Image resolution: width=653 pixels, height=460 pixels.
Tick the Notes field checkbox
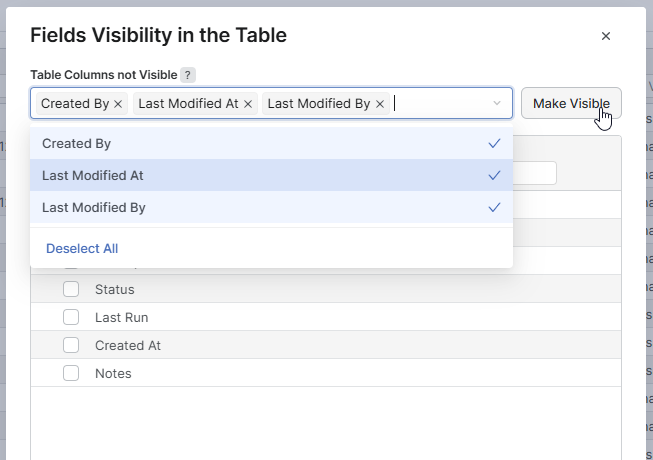pos(71,373)
